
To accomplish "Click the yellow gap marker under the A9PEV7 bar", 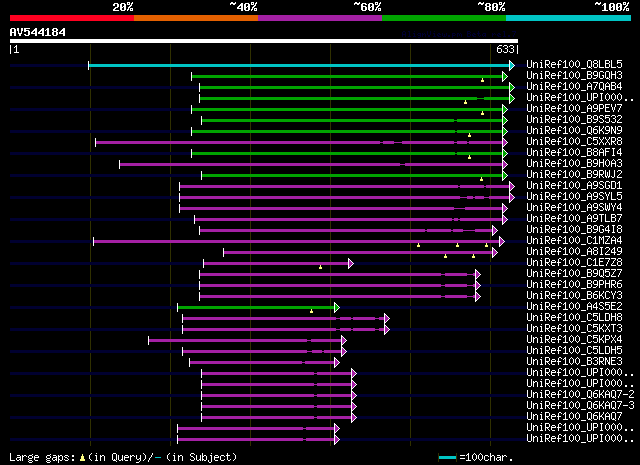I will pyautogui.click(x=482, y=113).
